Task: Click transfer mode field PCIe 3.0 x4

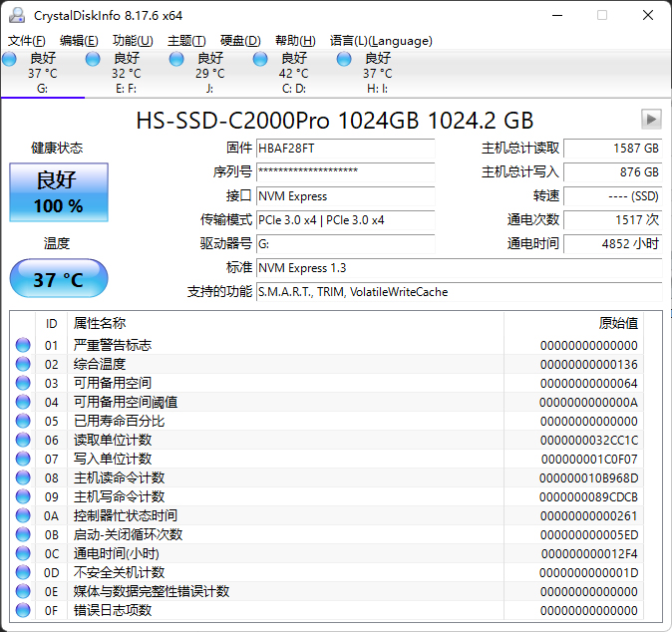Action: click(x=345, y=220)
